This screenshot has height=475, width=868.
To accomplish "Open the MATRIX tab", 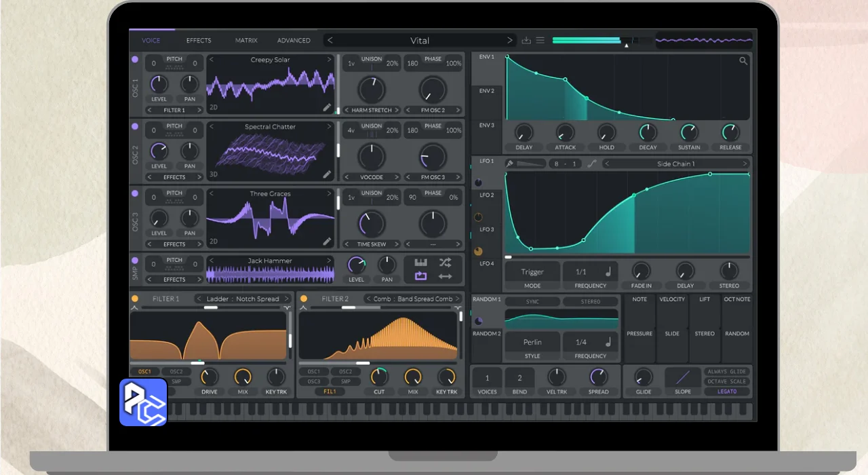I will click(x=246, y=41).
